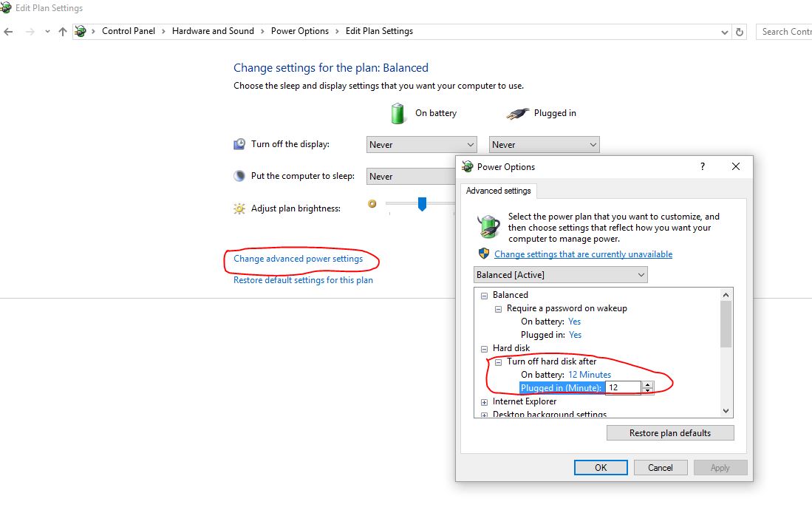Click Hardware and Sound in breadcrumb
812x513 pixels.
pyautogui.click(x=213, y=31)
